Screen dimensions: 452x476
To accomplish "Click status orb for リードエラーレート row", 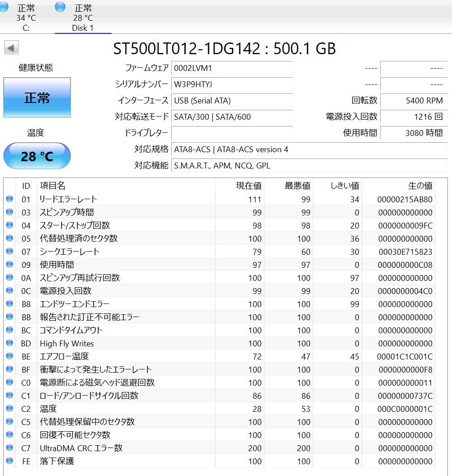I will pyautogui.click(x=9, y=199).
